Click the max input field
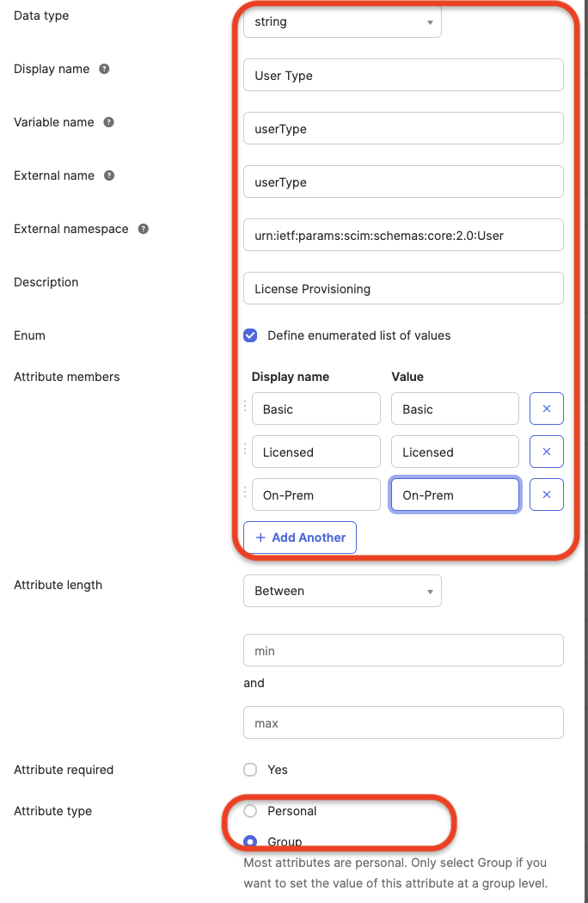Viewport: 588px width, 903px height. 403,722
